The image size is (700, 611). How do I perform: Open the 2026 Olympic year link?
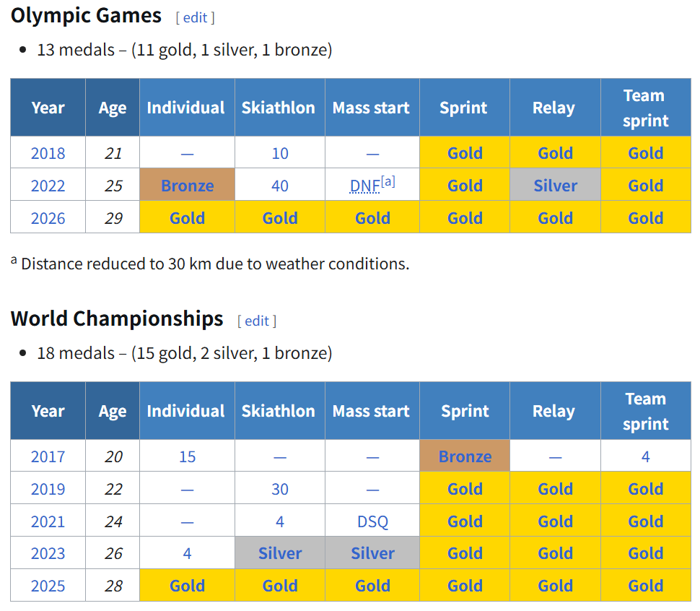(x=48, y=218)
